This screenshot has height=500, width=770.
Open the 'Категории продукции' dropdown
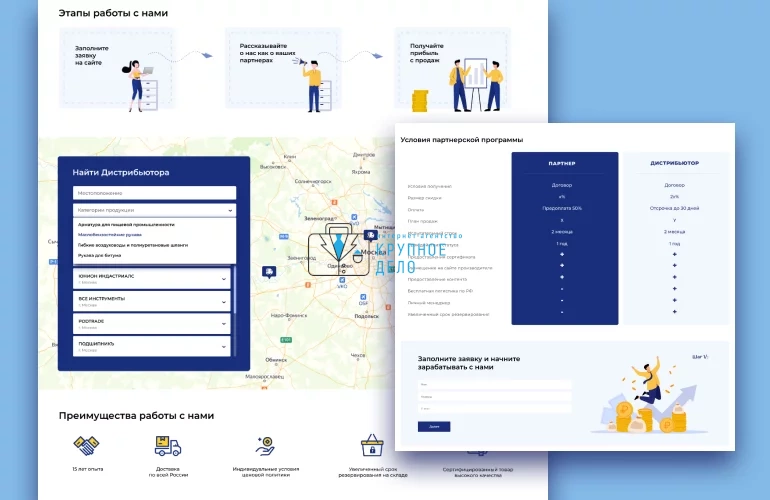coord(154,210)
